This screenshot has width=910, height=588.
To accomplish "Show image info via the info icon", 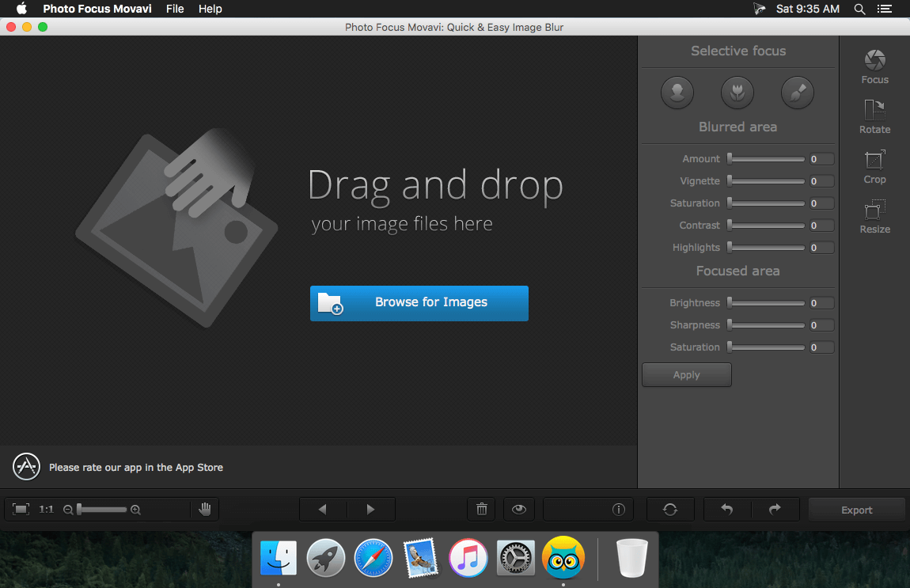I will pyautogui.click(x=619, y=509).
